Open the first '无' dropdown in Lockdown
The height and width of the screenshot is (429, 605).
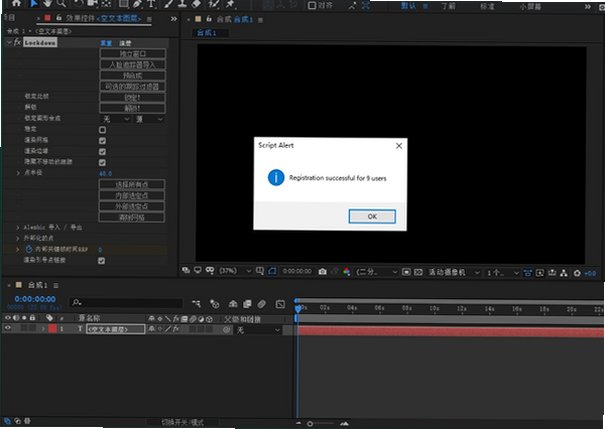[115, 119]
